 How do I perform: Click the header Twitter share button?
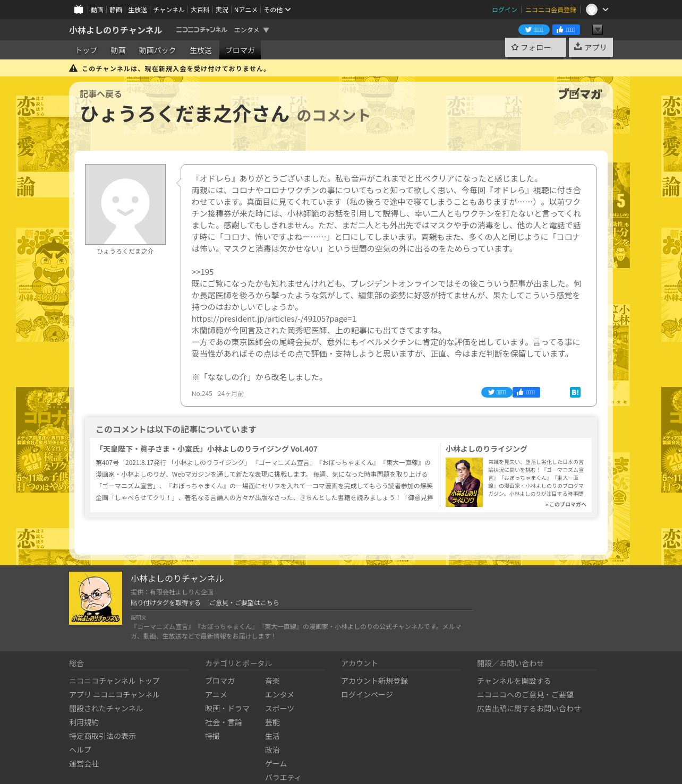click(534, 30)
